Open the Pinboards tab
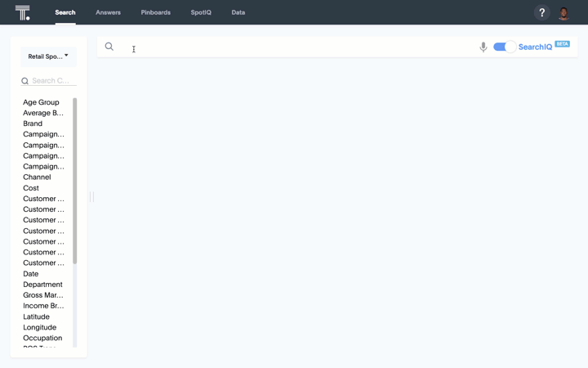 tap(156, 12)
